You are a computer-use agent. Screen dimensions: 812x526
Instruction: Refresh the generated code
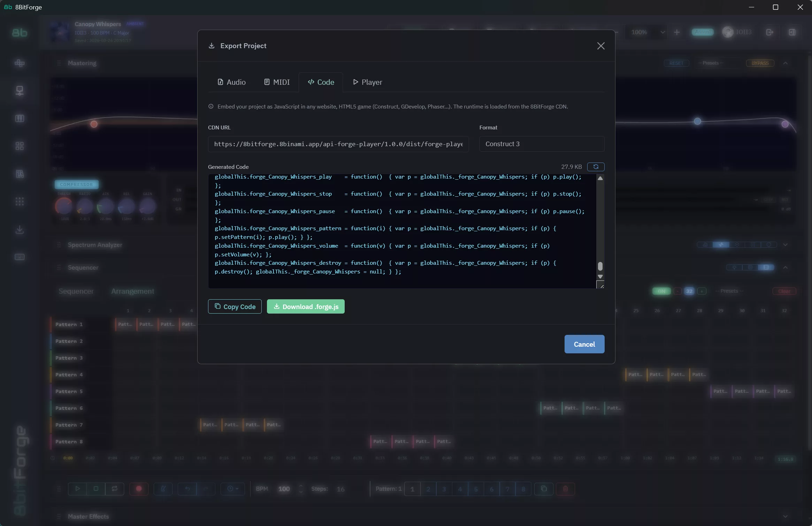click(596, 167)
